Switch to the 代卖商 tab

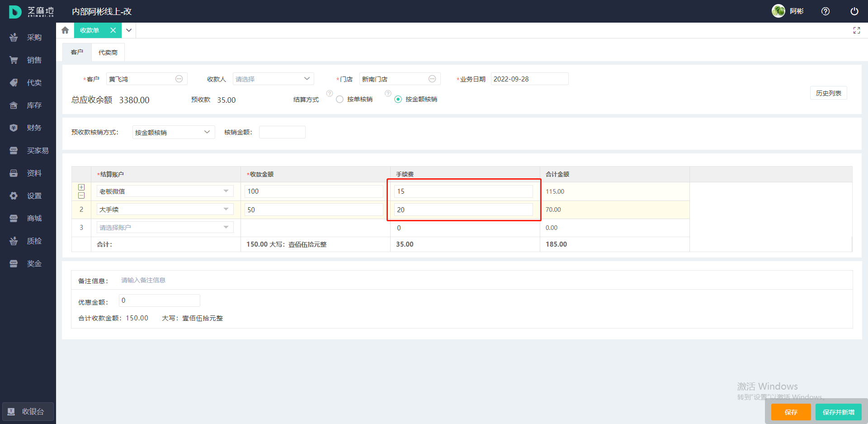[x=108, y=52]
